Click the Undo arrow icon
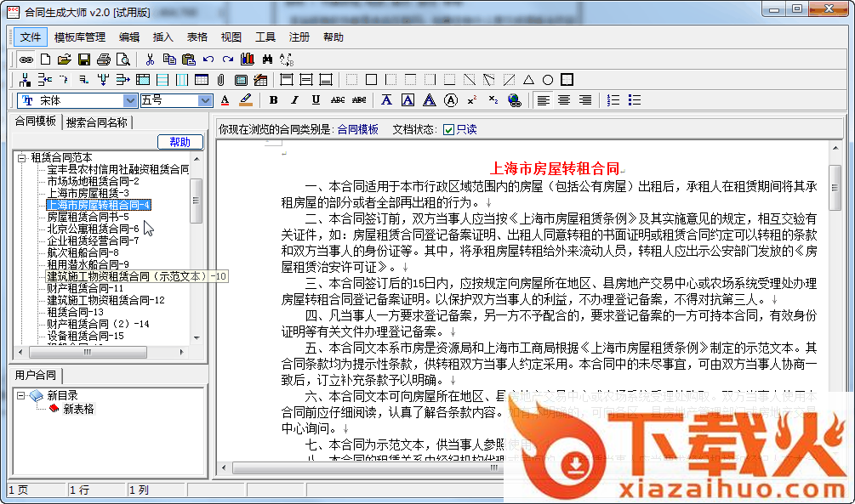 [208, 59]
